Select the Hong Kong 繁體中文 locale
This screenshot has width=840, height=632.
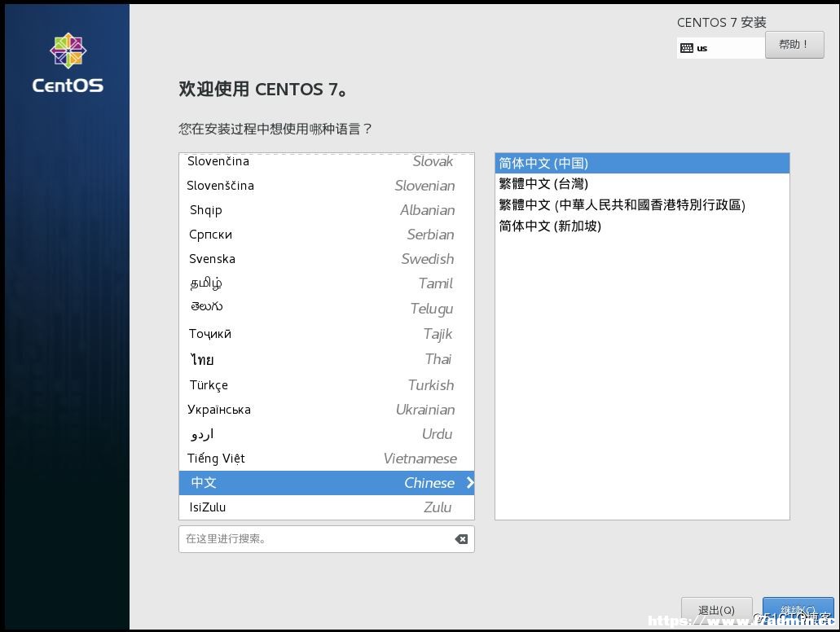[642, 204]
